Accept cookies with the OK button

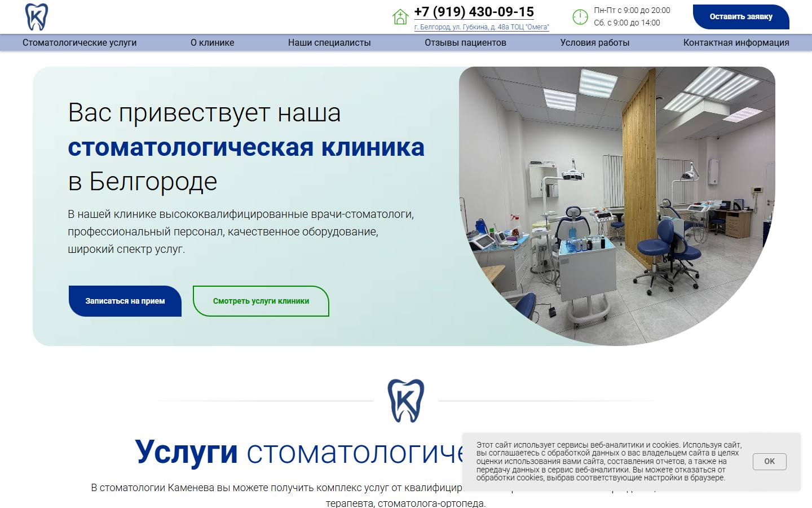pyautogui.click(x=769, y=462)
